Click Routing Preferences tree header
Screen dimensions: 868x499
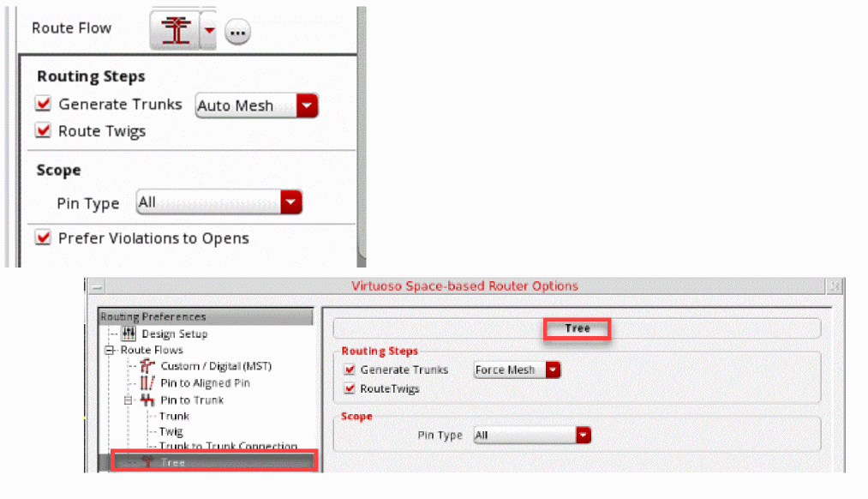pos(206,316)
